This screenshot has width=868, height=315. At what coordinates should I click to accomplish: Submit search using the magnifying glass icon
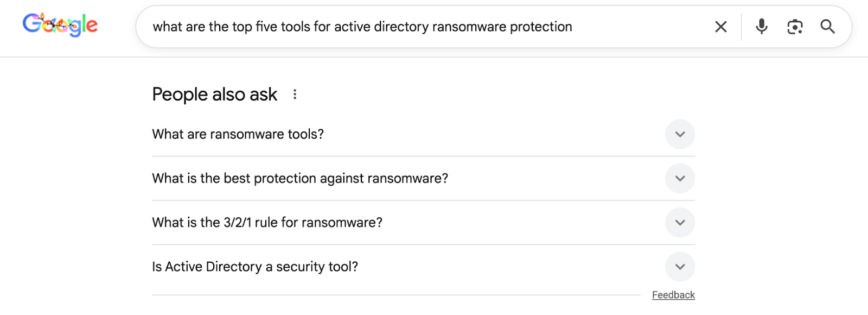tap(827, 27)
